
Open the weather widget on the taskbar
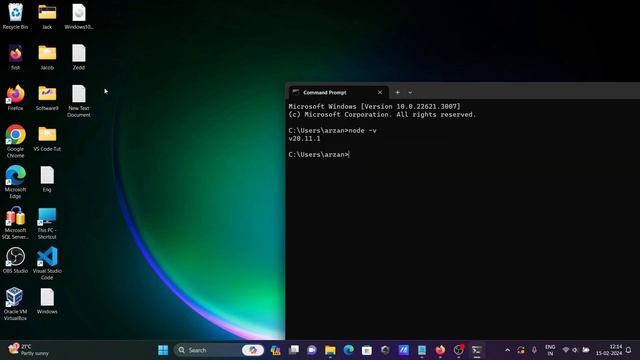pyautogui.click(x=29, y=350)
